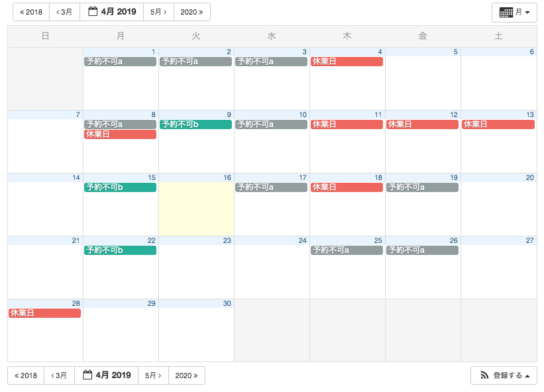Open the month view dropdown with calendar icon
544x392 pixels.
514,13
